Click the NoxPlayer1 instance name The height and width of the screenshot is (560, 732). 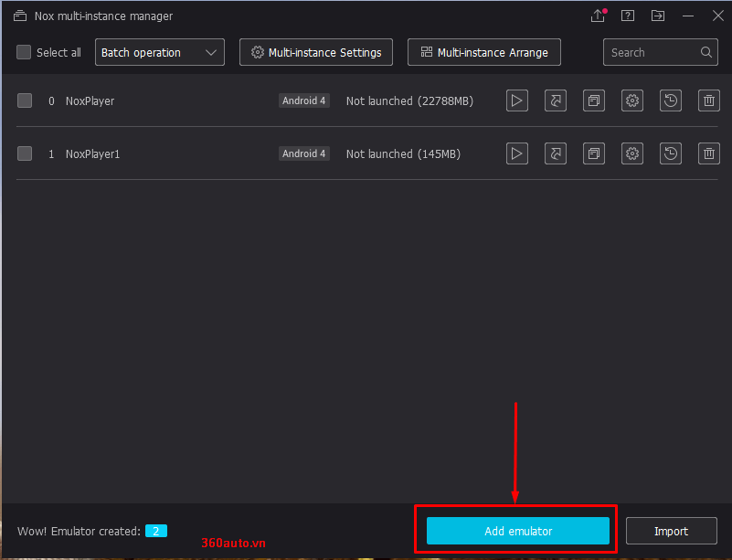[93, 154]
